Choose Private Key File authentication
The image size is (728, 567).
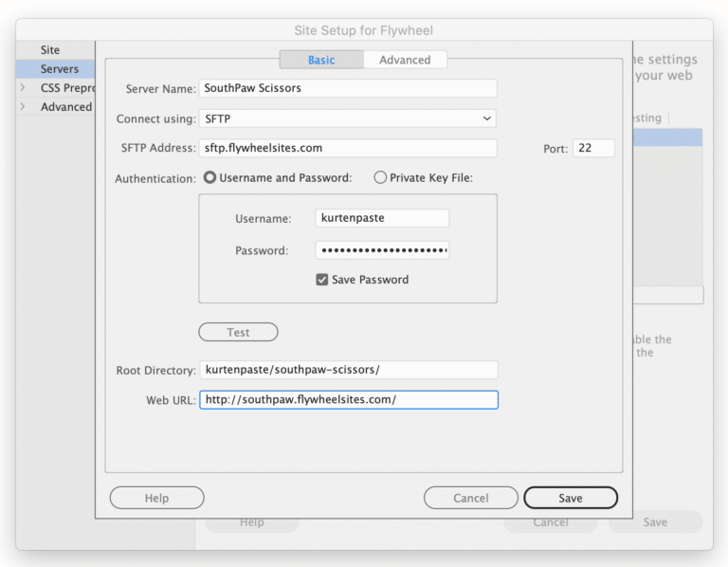(x=380, y=177)
